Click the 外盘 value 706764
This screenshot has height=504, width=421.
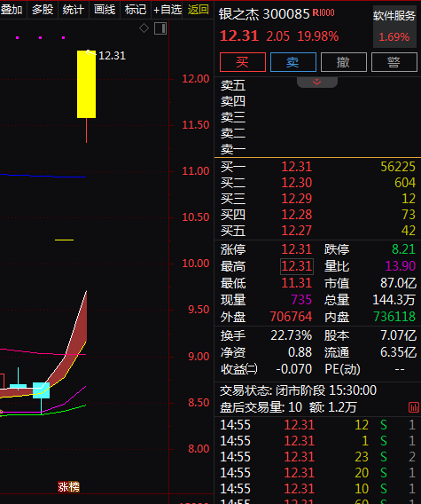291,317
